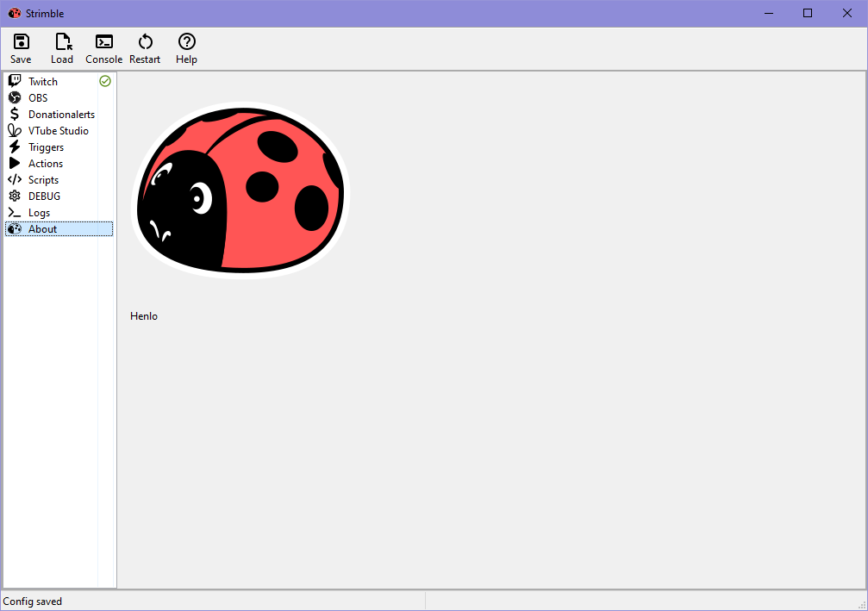Show the Logs page
This screenshot has height=611, width=868.
[39, 213]
